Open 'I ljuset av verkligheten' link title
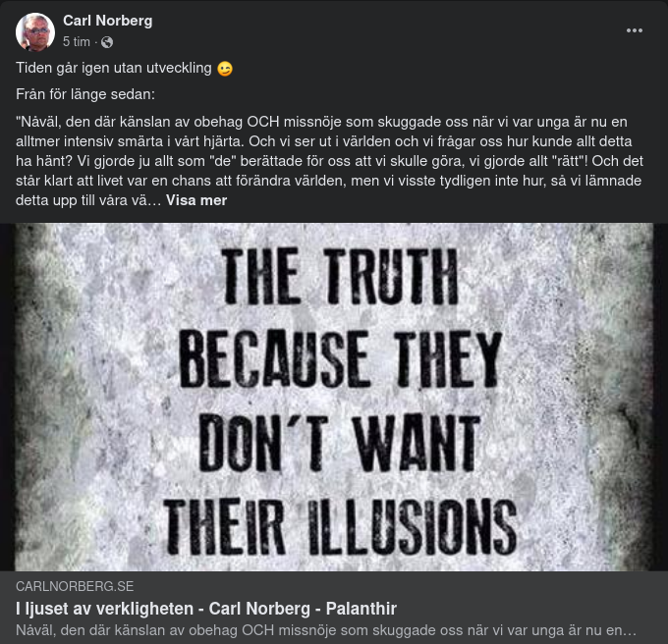The height and width of the screenshot is (644, 668). pyautogui.click(x=206, y=609)
